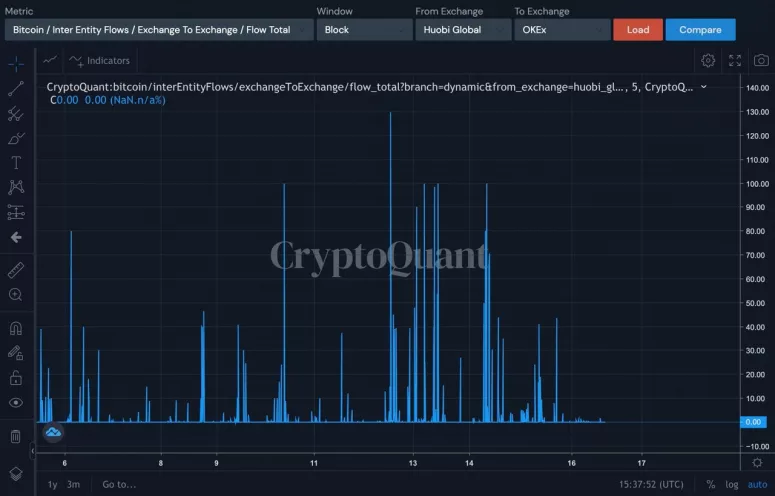Click the UTC time clock
Image resolution: width=775 pixels, height=496 pixels.
(x=651, y=485)
